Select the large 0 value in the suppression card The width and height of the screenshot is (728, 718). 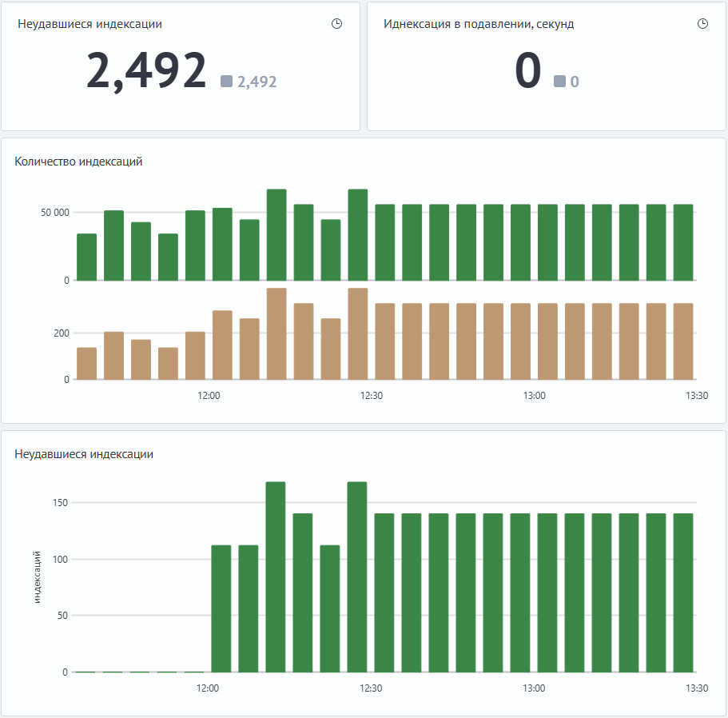pyautogui.click(x=528, y=70)
